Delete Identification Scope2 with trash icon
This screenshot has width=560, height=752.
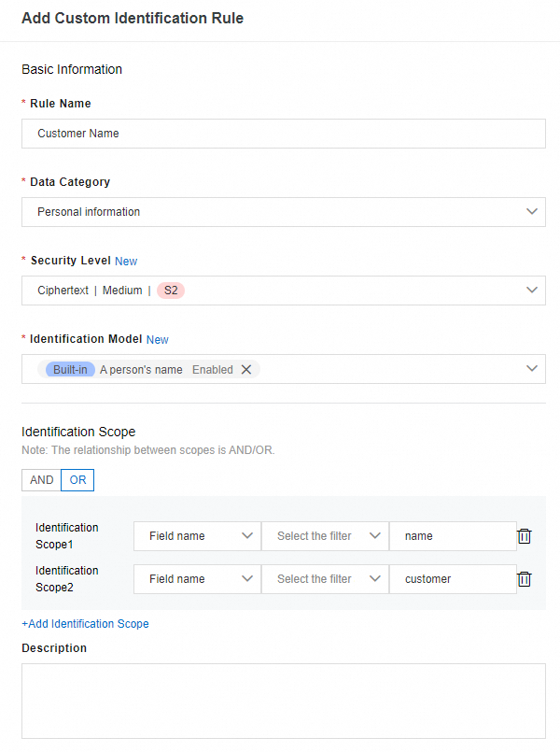[525, 579]
